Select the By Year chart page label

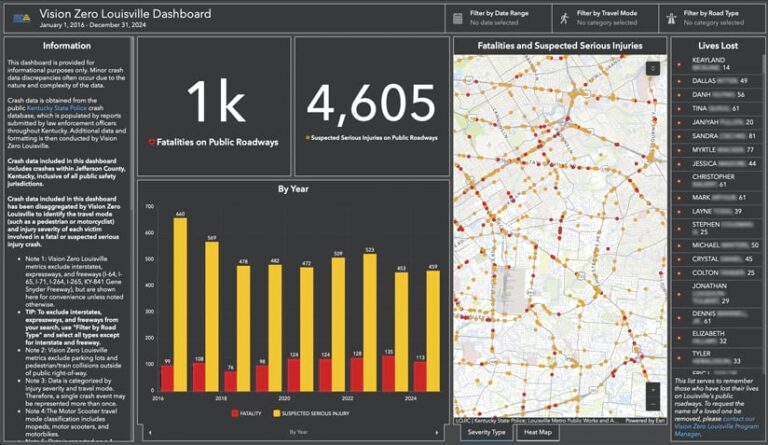coord(298,432)
